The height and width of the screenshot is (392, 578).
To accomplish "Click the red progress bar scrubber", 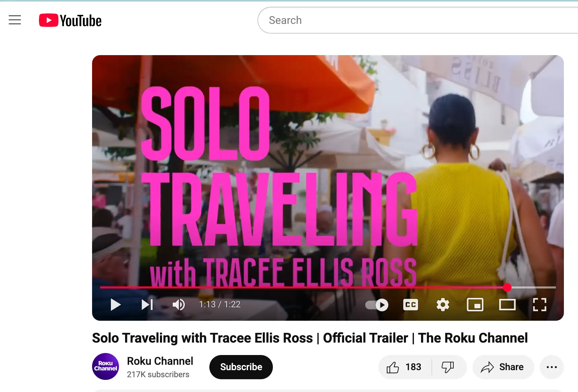I will [x=507, y=287].
